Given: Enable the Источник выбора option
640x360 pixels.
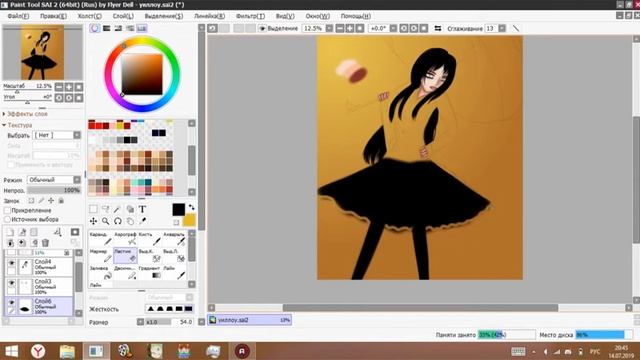Looking at the screenshot, I should 7,220.
